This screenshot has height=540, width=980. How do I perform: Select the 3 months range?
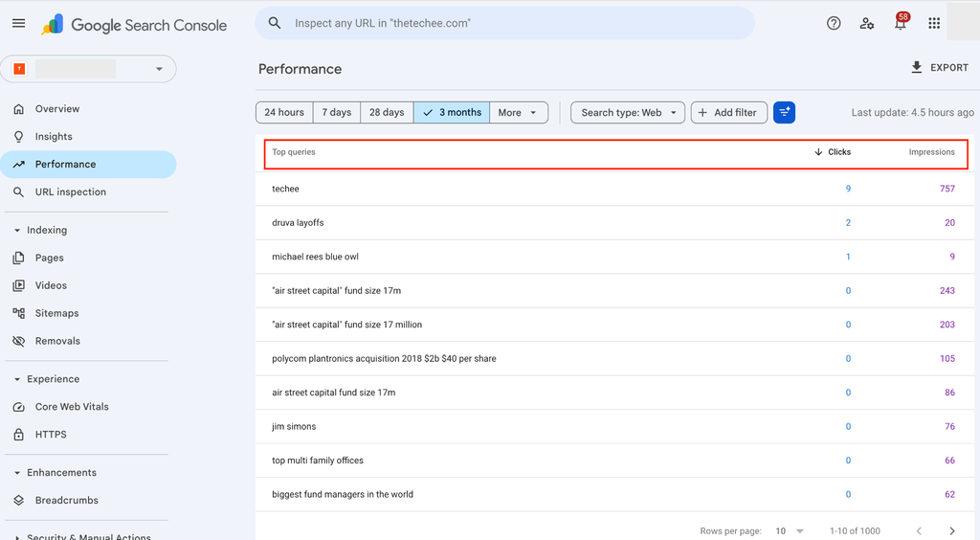pyautogui.click(x=452, y=113)
